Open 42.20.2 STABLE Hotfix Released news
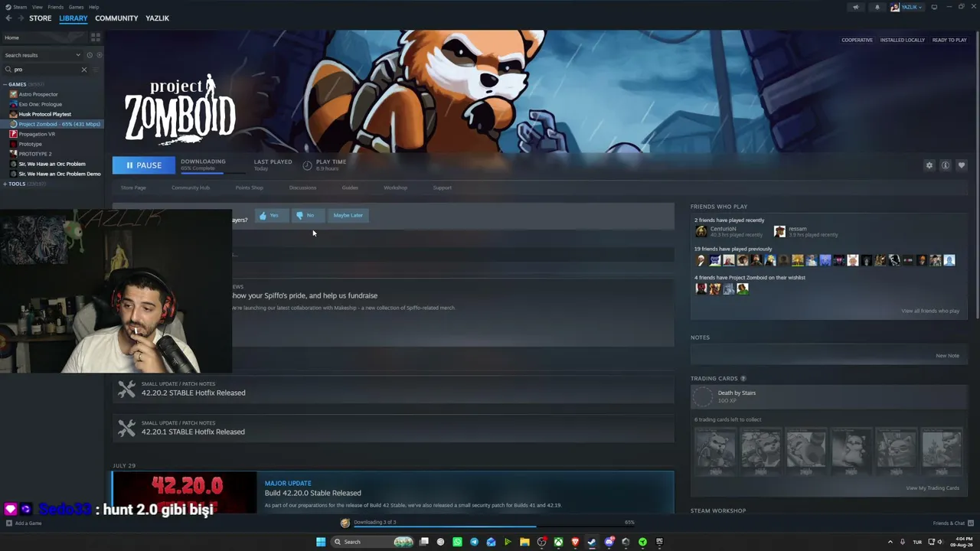This screenshot has width=980, height=551. (x=394, y=390)
